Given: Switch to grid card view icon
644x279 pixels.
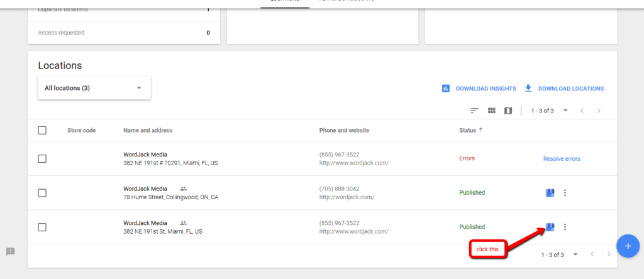Looking at the screenshot, I should point(492,111).
